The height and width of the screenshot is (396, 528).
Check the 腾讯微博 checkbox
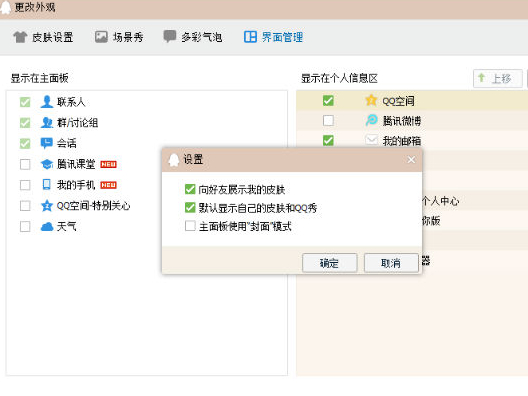click(328, 121)
